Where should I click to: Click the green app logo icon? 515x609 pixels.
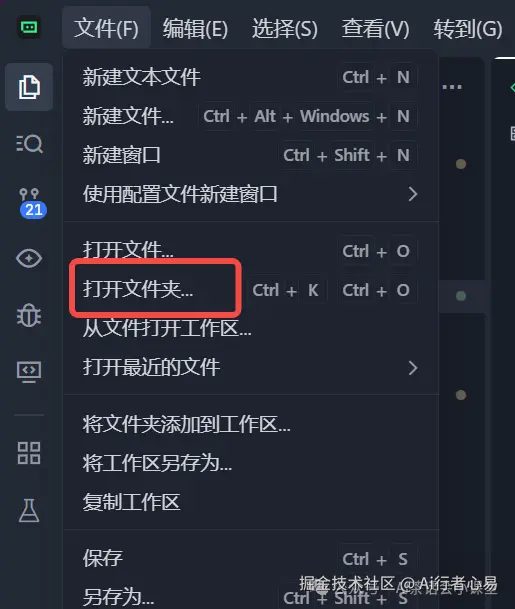29,27
